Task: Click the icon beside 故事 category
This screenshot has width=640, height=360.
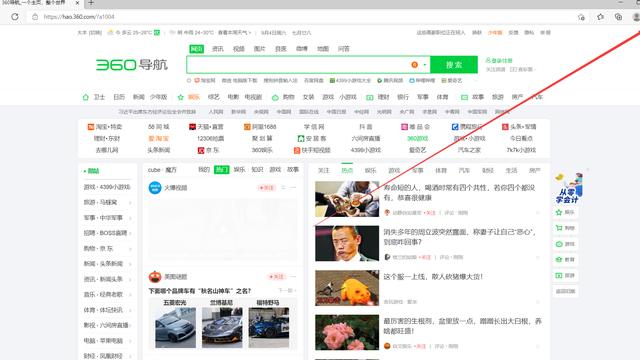Action: click(x=464, y=97)
